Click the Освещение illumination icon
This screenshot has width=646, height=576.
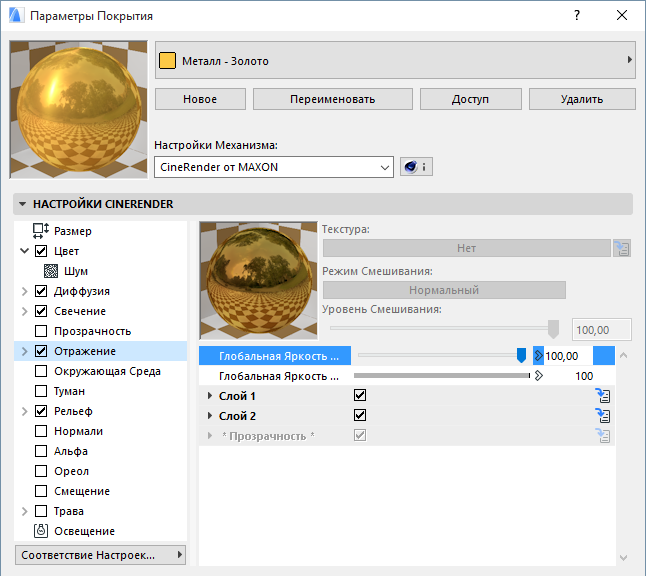[x=41, y=531]
